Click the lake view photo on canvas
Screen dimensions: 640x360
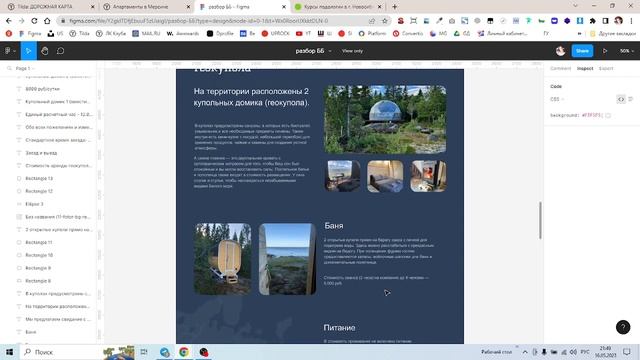click(287, 259)
